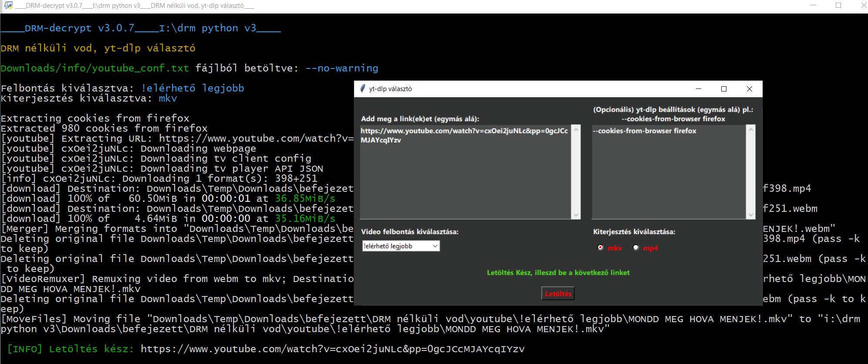Select the mp4 extension radio button
The width and height of the screenshot is (868, 364).
(x=636, y=248)
